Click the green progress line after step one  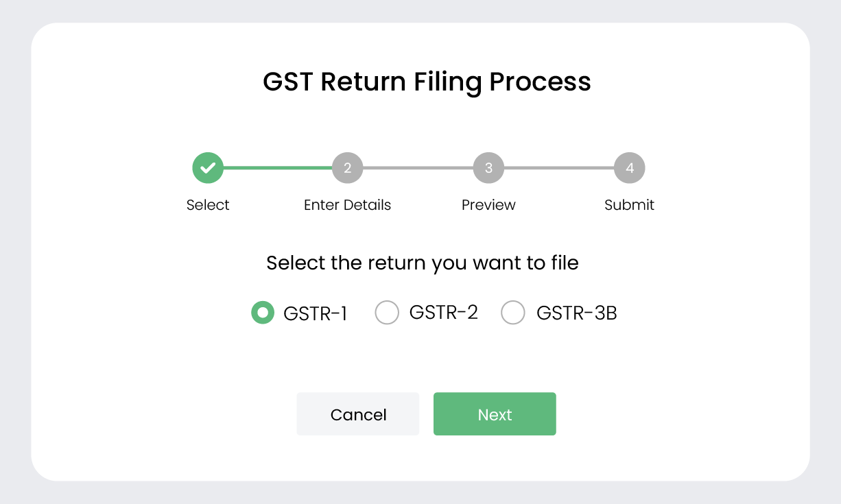point(278,168)
